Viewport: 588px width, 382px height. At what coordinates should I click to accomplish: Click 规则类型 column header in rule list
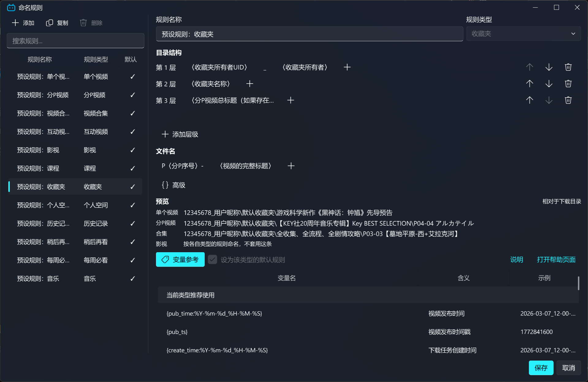[96, 59]
